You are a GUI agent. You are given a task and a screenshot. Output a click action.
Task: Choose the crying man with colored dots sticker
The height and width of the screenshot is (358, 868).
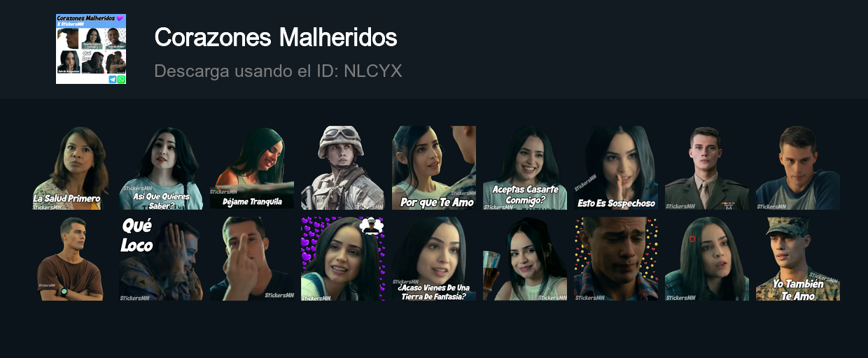(x=616, y=259)
